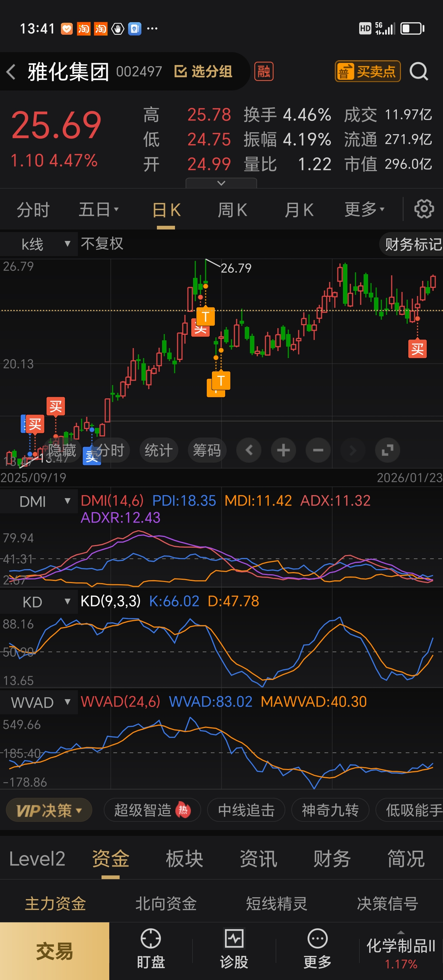Open the 更多 period dropdown
443x980 pixels.
pyautogui.click(x=364, y=210)
